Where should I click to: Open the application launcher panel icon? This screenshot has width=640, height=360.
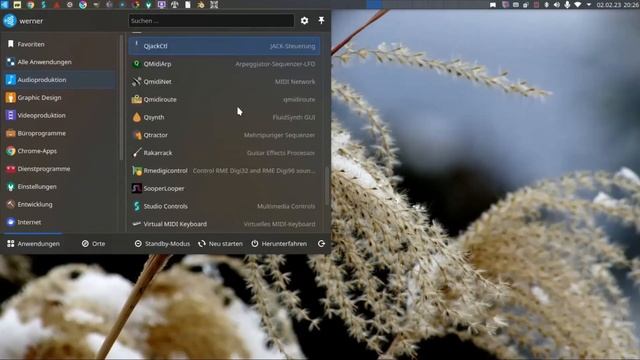4,4
